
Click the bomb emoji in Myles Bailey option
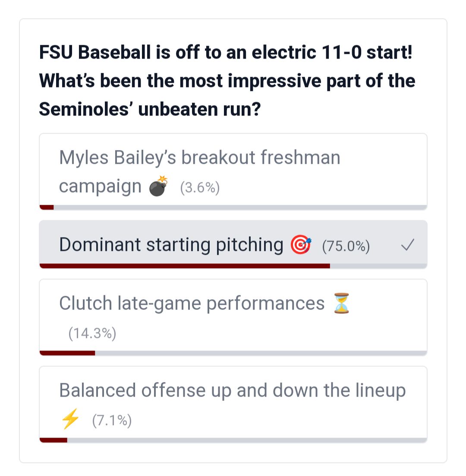[158, 187]
